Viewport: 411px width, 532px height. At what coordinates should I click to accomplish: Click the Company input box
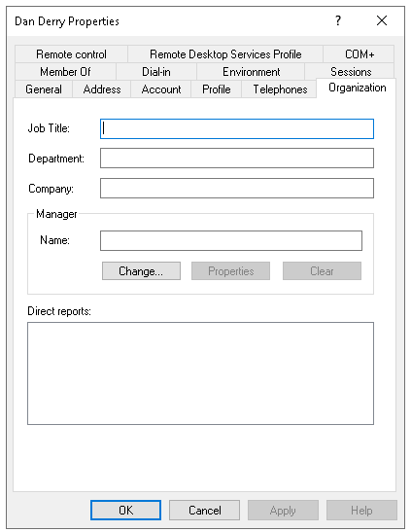[x=237, y=188]
